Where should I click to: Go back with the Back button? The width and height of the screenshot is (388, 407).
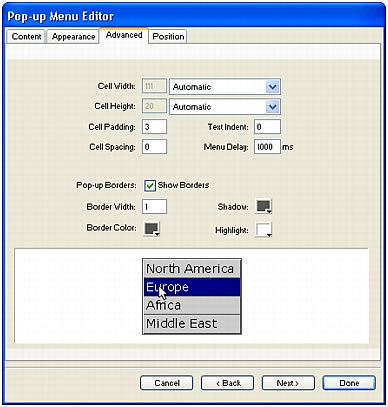click(x=227, y=383)
